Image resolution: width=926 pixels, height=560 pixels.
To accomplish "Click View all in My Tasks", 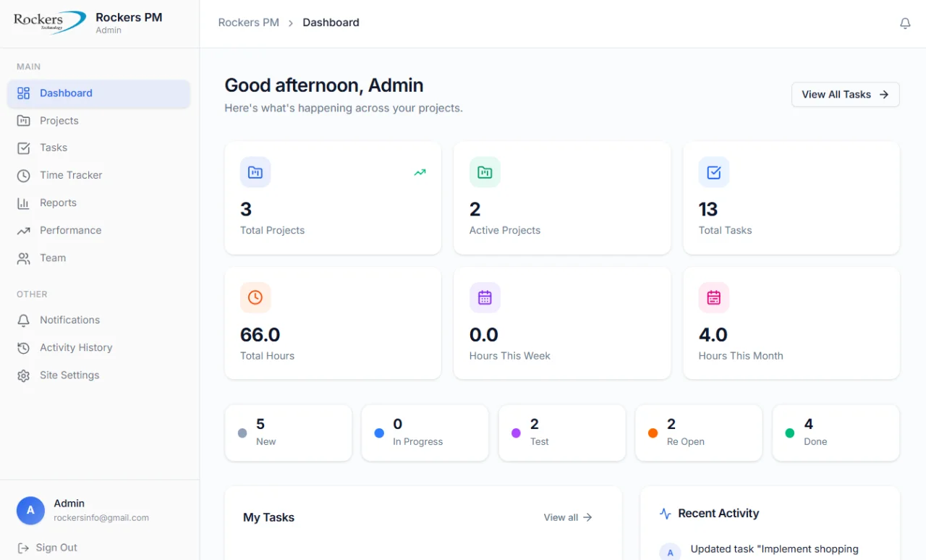I will click(x=568, y=517).
